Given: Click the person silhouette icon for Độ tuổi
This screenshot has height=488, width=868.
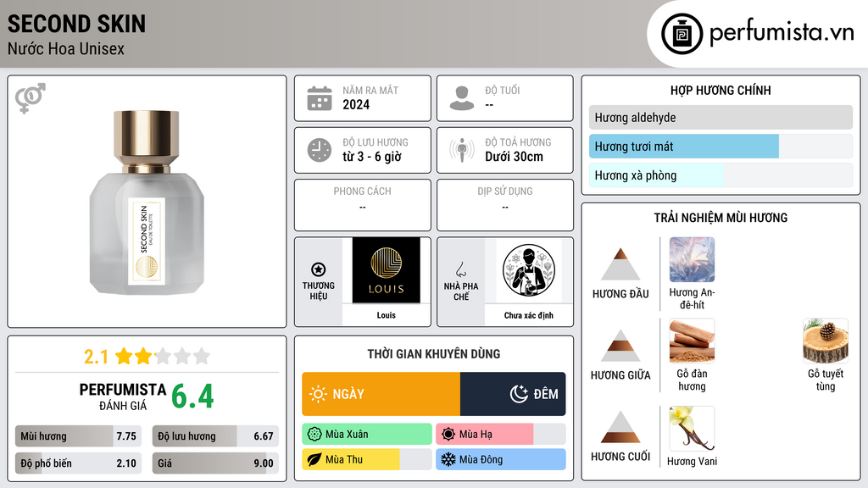Looking at the screenshot, I should pyautogui.click(x=462, y=98).
